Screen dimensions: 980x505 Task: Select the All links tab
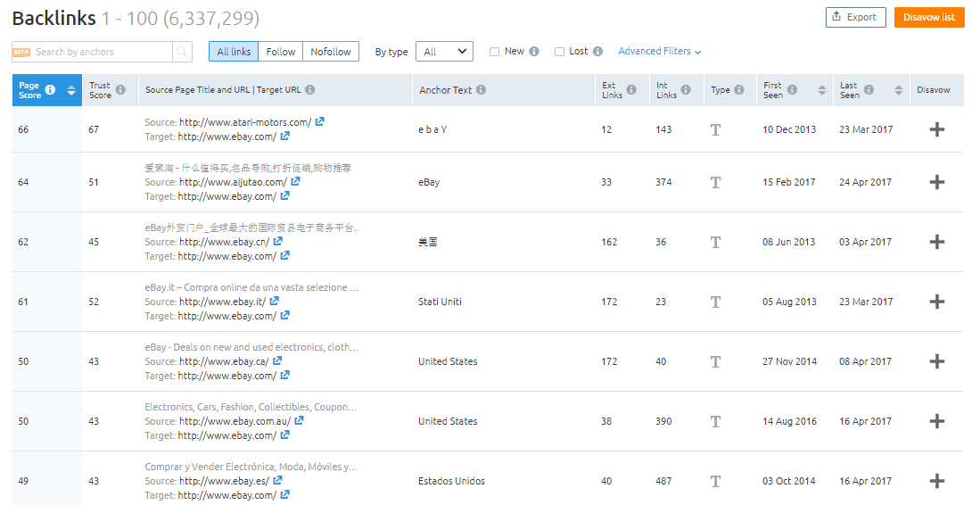234,51
